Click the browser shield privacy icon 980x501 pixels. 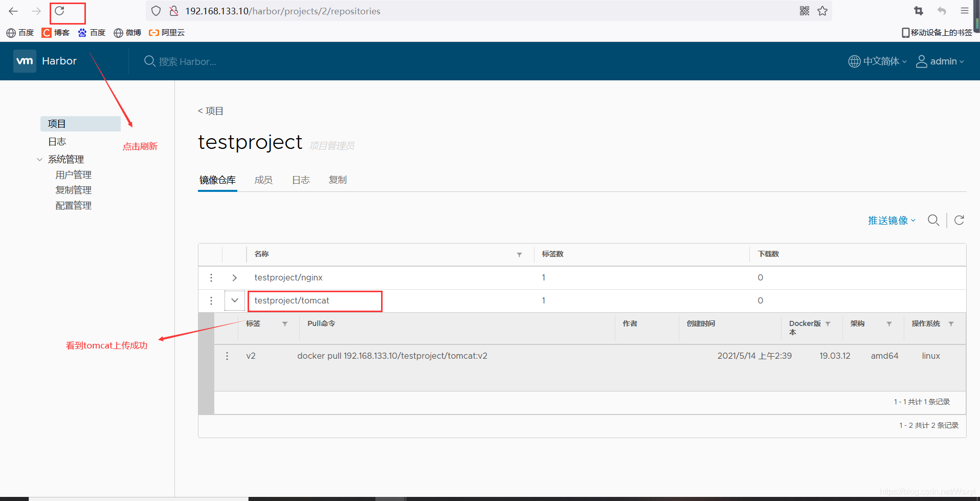(x=155, y=11)
